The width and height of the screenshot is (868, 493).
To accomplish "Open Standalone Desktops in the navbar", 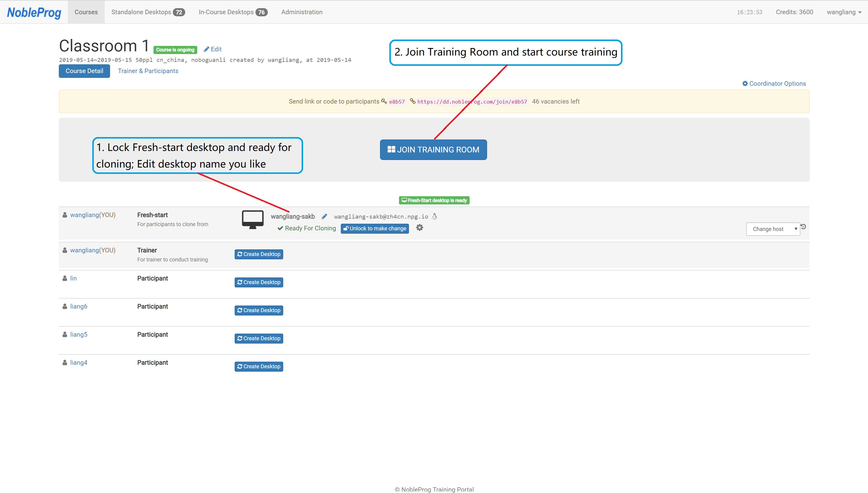I will coord(148,12).
